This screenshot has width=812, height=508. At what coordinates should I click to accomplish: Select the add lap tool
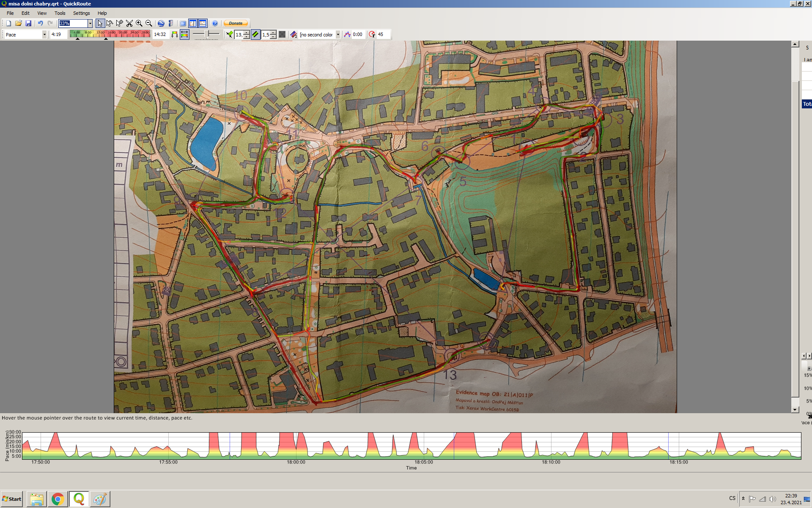tap(119, 23)
